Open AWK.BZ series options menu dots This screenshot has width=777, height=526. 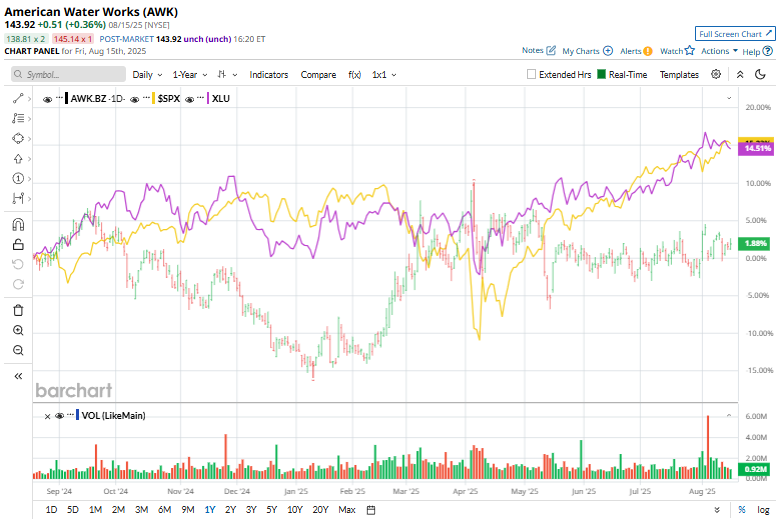(59, 97)
